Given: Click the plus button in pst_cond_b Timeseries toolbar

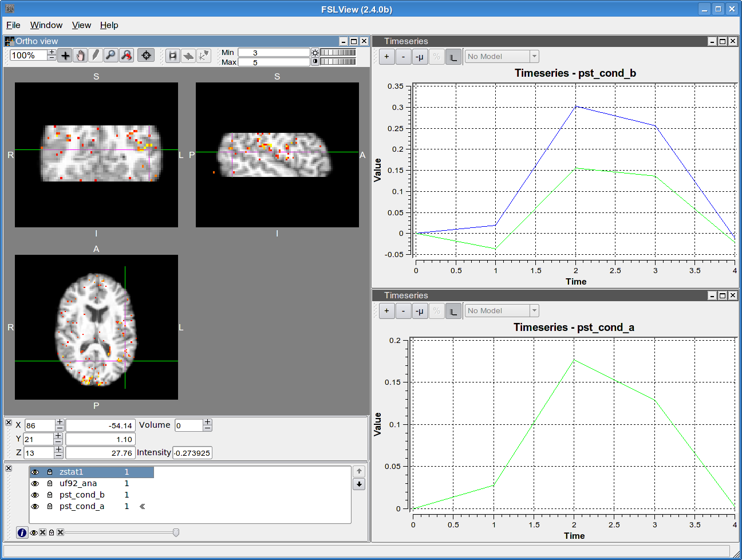Looking at the screenshot, I should click(x=387, y=57).
